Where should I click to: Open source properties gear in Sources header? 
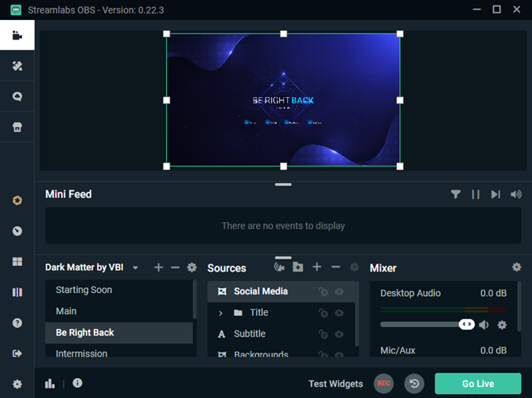(x=354, y=267)
